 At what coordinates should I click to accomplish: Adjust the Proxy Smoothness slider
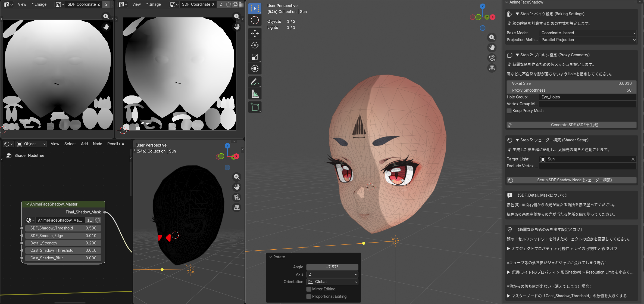[572, 90]
